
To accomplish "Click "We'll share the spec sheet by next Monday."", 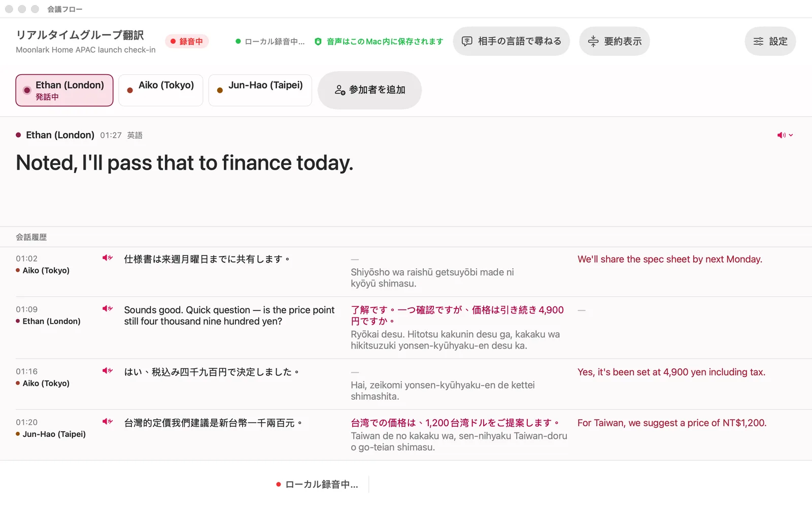I will [x=670, y=259].
